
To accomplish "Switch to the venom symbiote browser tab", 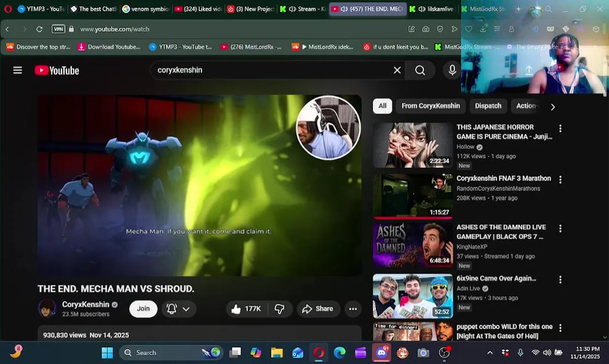I will coord(146,9).
